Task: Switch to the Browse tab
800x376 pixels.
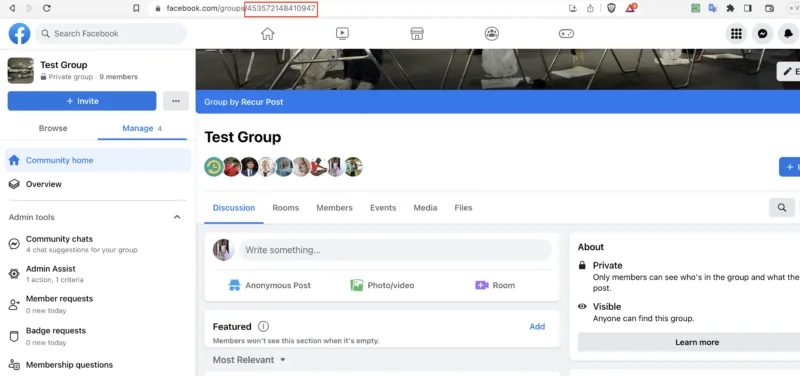Action: (53, 128)
